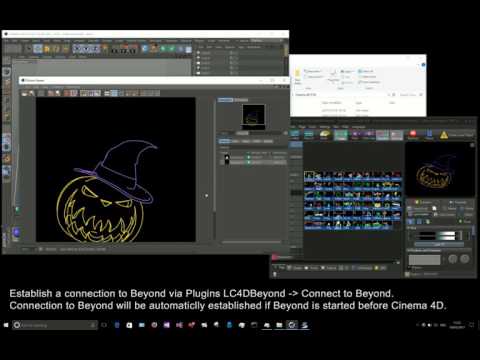480x360 pixels.
Task: Click the left round knob in Beyond's lower-right panel
Action: (452, 259)
